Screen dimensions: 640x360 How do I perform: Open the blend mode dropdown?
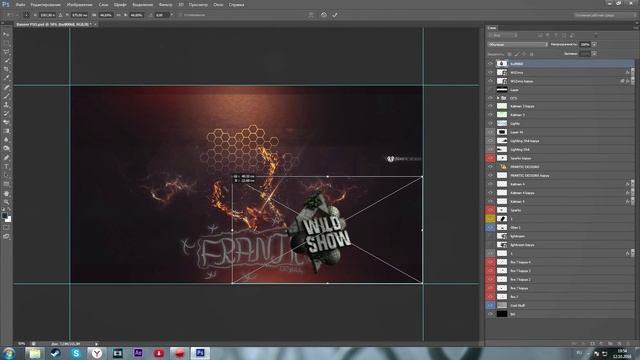(x=518, y=44)
